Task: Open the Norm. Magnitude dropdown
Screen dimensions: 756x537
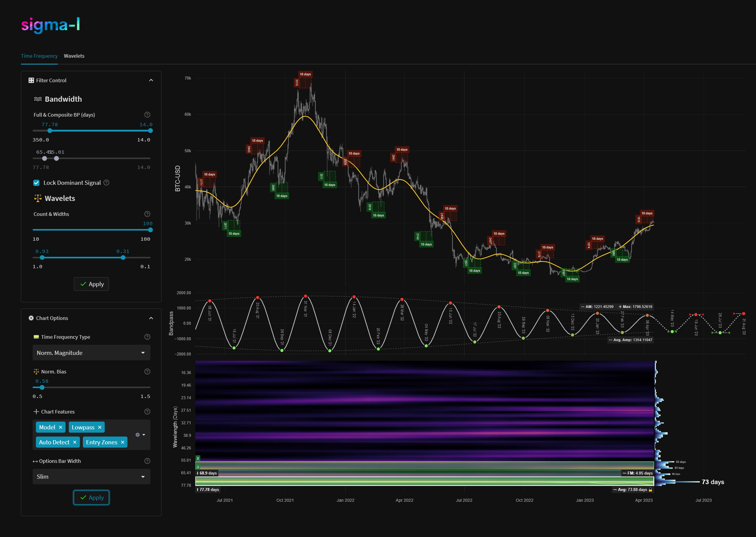Action: 91,353
